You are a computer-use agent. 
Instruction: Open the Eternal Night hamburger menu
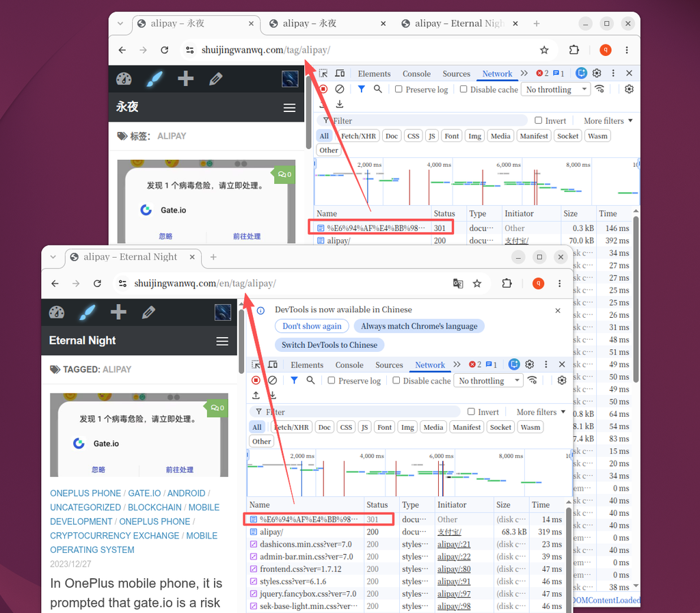[x=222, y=341]
